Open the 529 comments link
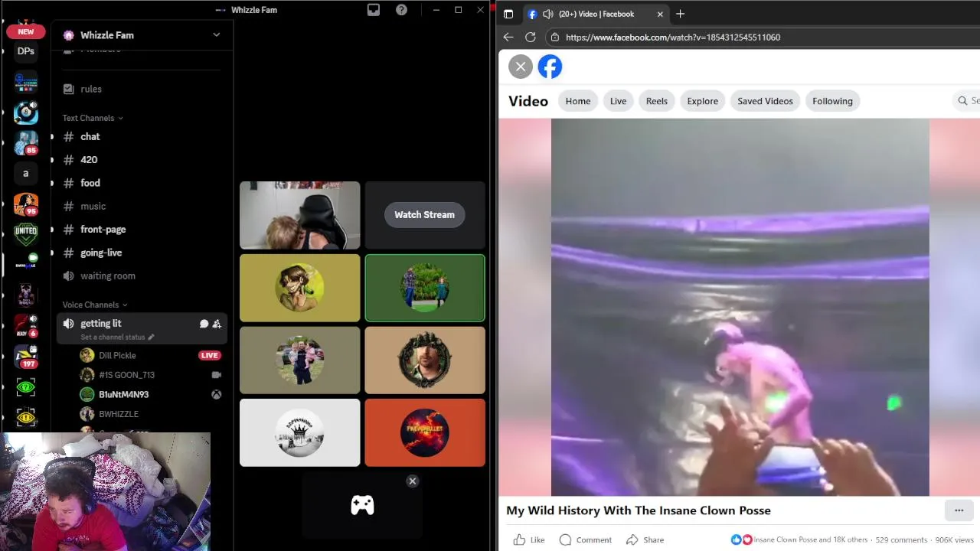The image size is (980, 551). [900, 540]
